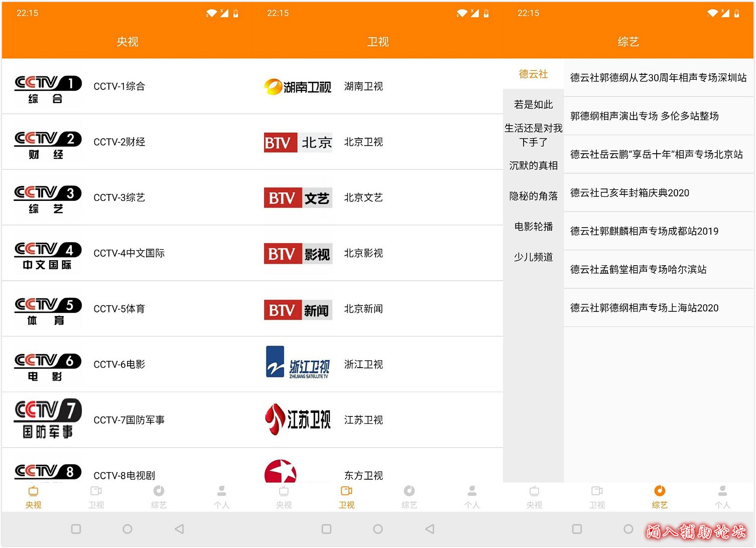Tap the BTV 新闻 logo
The width and height of the screenshot is (756, 548).
298,310
